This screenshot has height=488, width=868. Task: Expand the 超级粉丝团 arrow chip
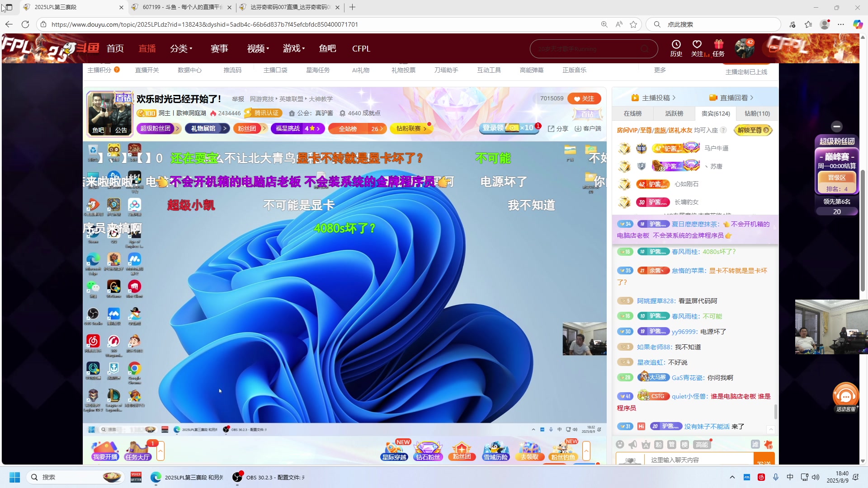[x=159, y=129]
